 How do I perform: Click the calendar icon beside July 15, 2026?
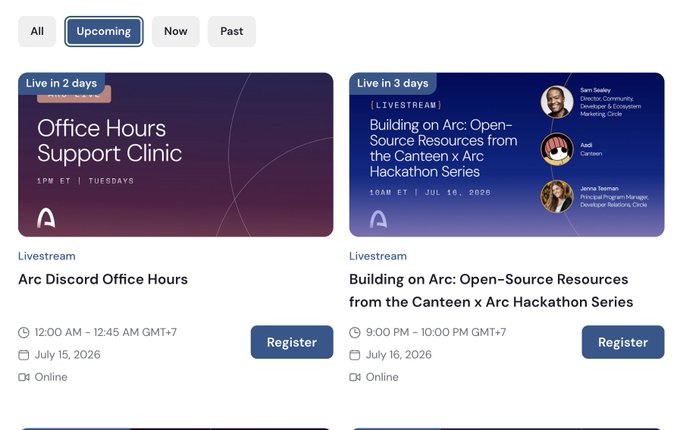pos(24,355)
